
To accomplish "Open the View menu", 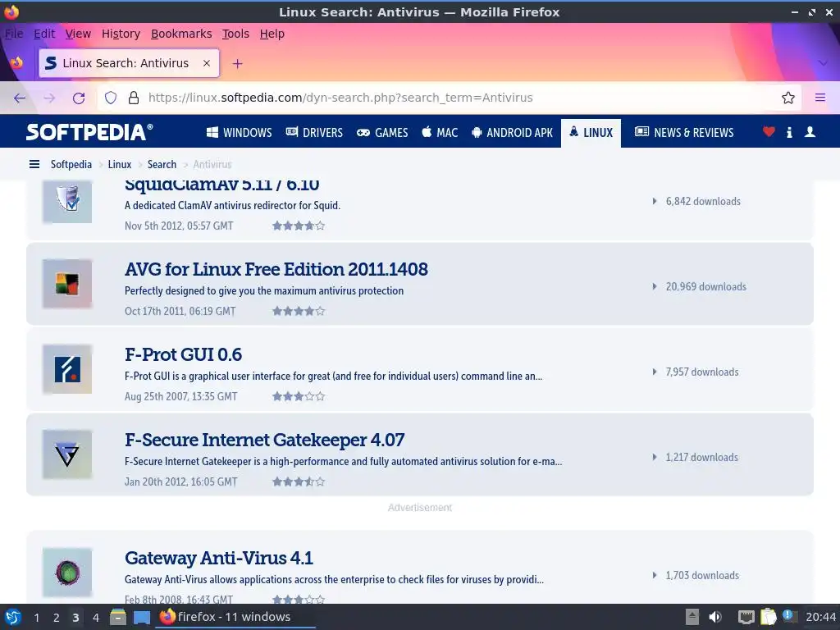I will 78,34.
